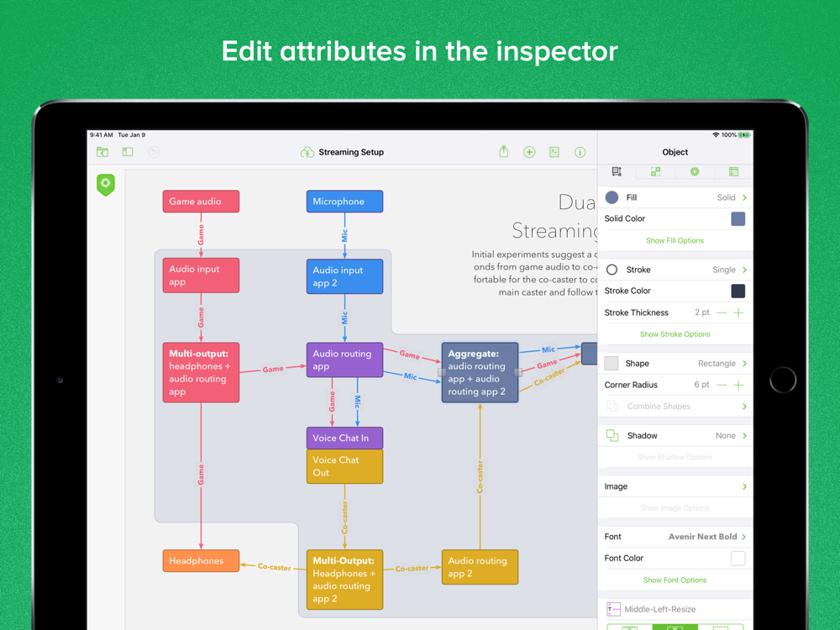This screenshot has height=630, width=840.
Task: Open the Image chooser row
Action: pyautogui.click(x=675, y=486)
